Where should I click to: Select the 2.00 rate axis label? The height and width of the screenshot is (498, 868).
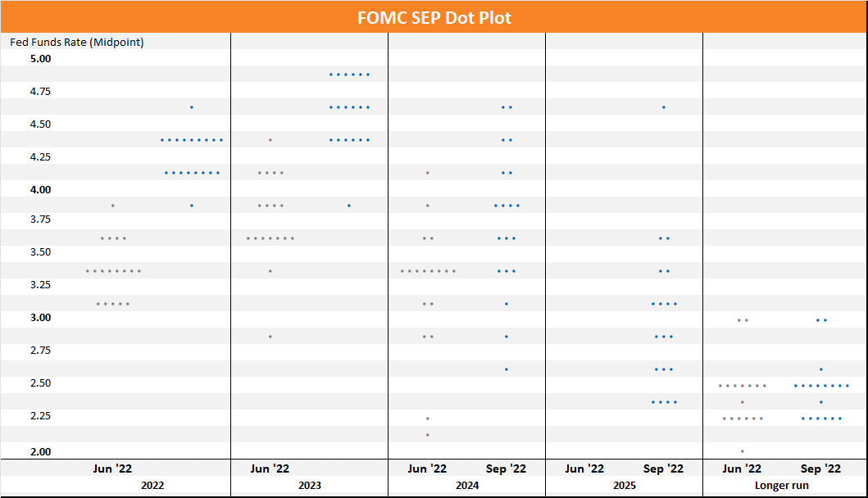tap(40, 451)
